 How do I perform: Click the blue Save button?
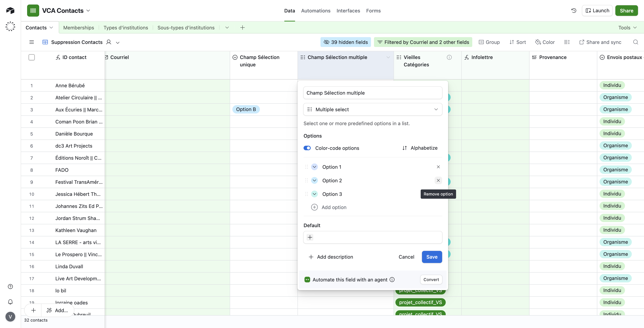pos(432,257)
